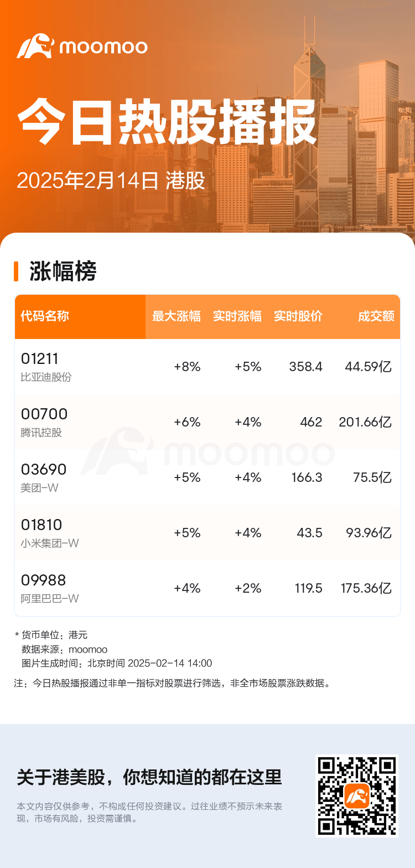
Task: Open stock 09988 阿里巴巴-W row
Action: pyautogui.click(x=207, y=588)
